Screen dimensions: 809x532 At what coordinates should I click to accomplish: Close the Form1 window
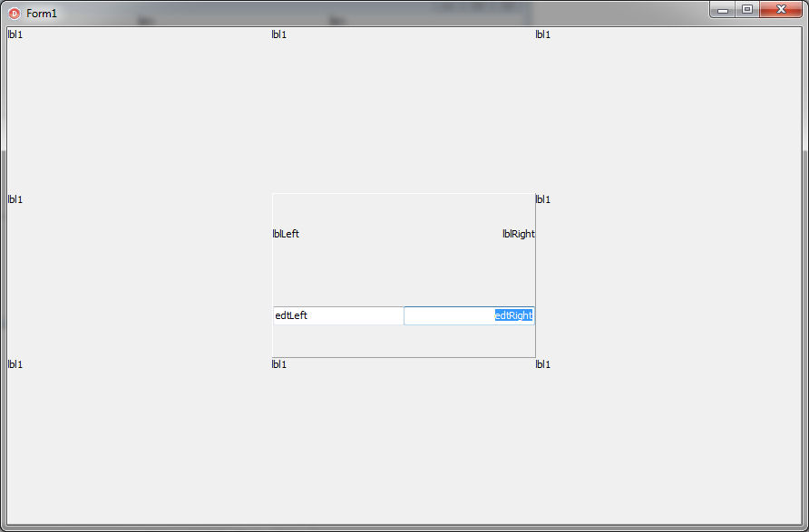pyautogui.click(x=779, y=10)
